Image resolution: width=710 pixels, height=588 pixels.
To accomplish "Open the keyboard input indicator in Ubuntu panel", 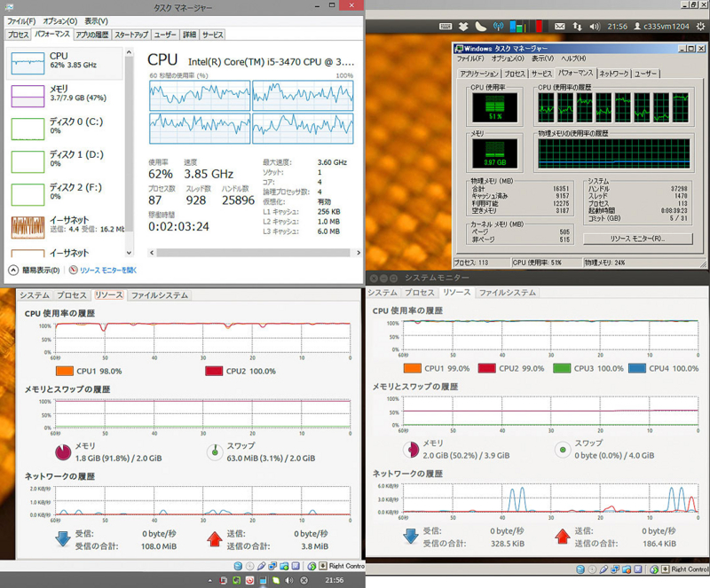I will pos(446,27).
